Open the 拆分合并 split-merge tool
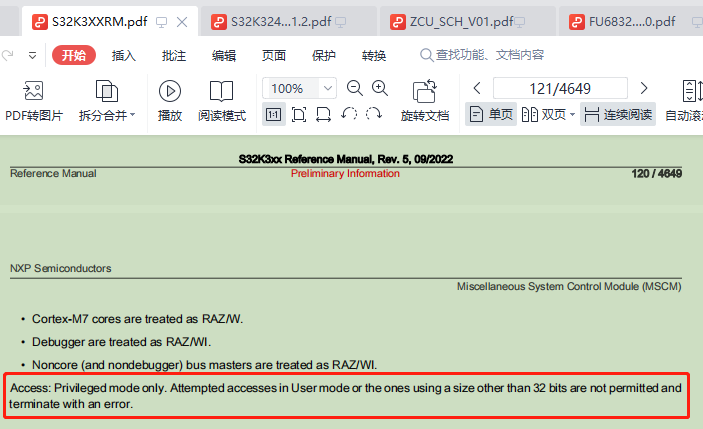The height and width of the screenshot is (429, 703). coord(107,101)
